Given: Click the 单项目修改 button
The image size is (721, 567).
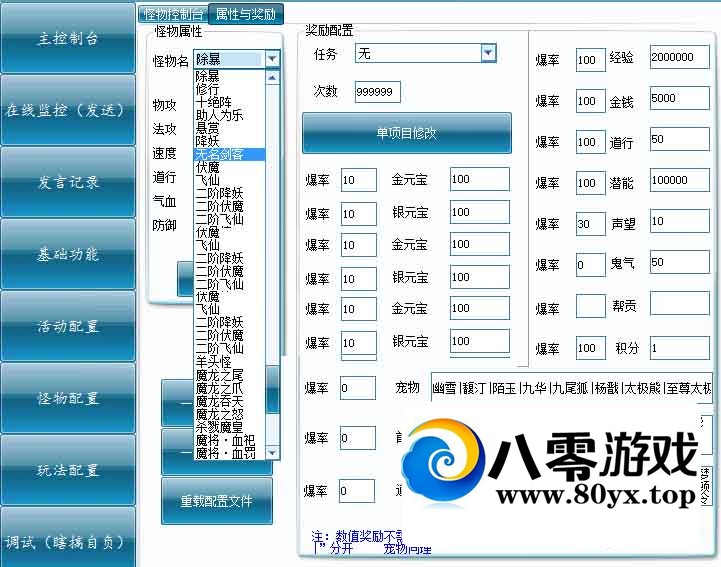Looking at the screenshot, I should (406, 133).
